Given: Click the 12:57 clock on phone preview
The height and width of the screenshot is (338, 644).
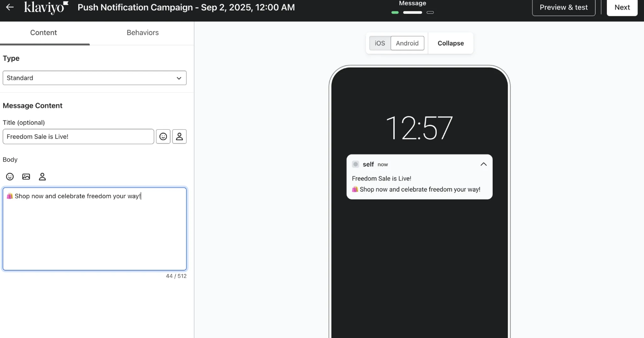Looking at the screenshot, I should pyautogui.click(x=419, y=127).
